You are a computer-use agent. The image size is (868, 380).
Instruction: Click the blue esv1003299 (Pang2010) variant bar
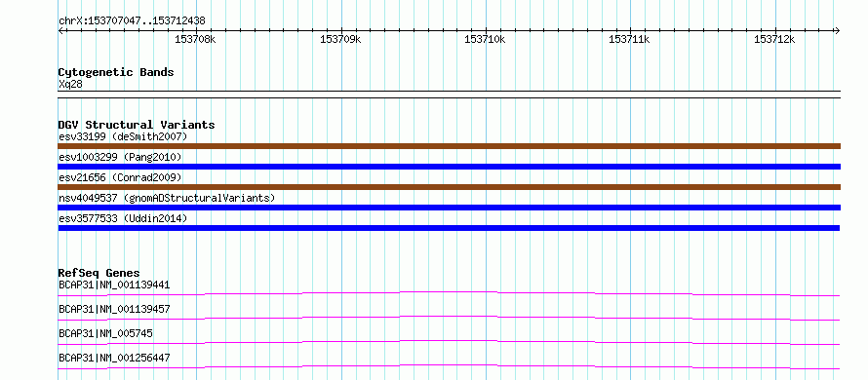449,167
